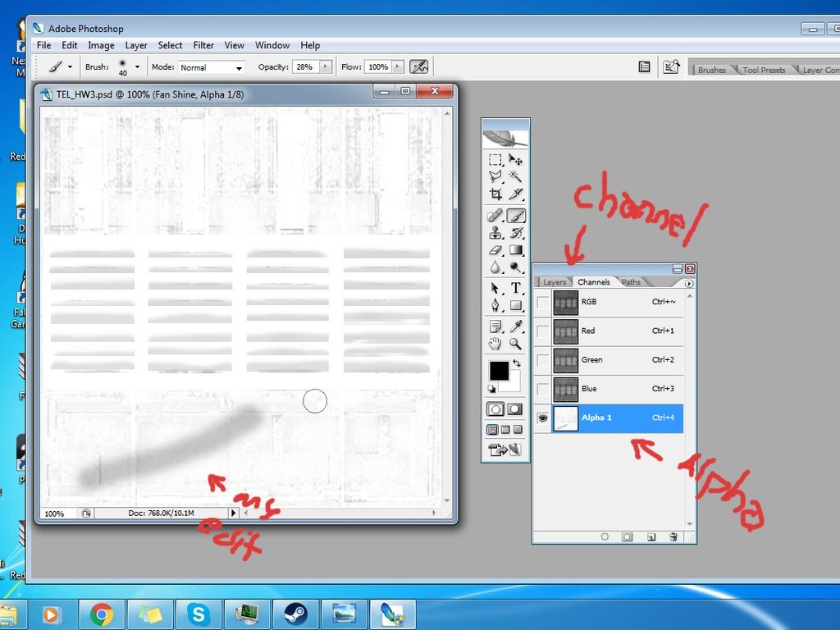Switch to the Layers tab
840x630 pixels.
pos(555,282)
